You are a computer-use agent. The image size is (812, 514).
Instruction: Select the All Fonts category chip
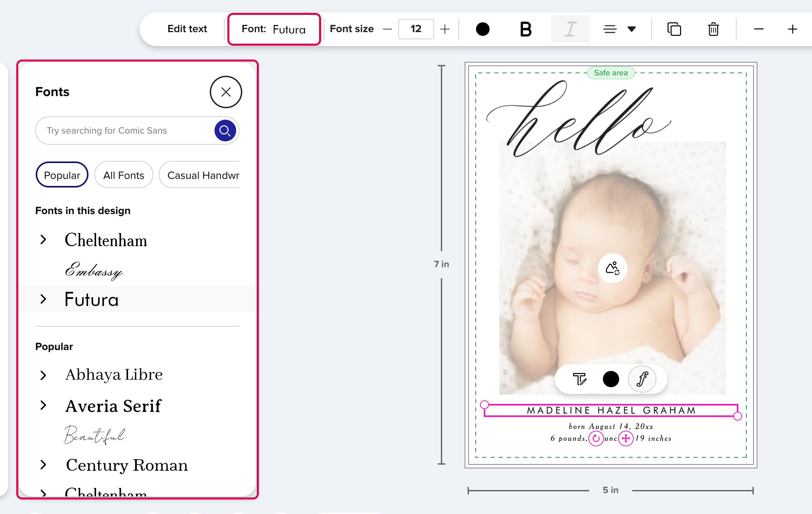pos(123,175)
